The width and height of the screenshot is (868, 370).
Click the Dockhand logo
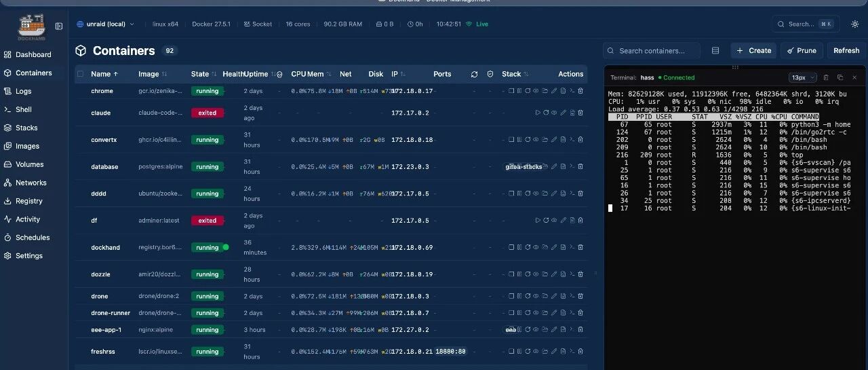(x=31, y=26)
